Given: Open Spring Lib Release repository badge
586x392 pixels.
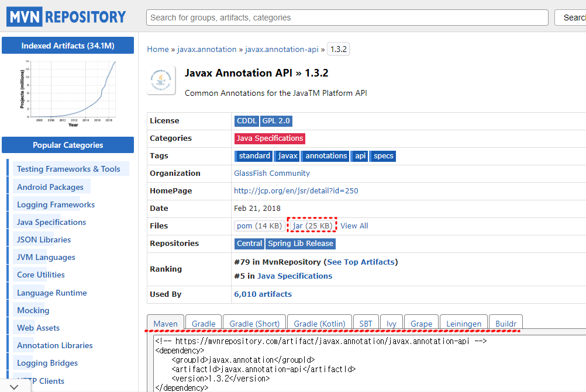Looking at the screenshot, I should (x=300, y=244).
